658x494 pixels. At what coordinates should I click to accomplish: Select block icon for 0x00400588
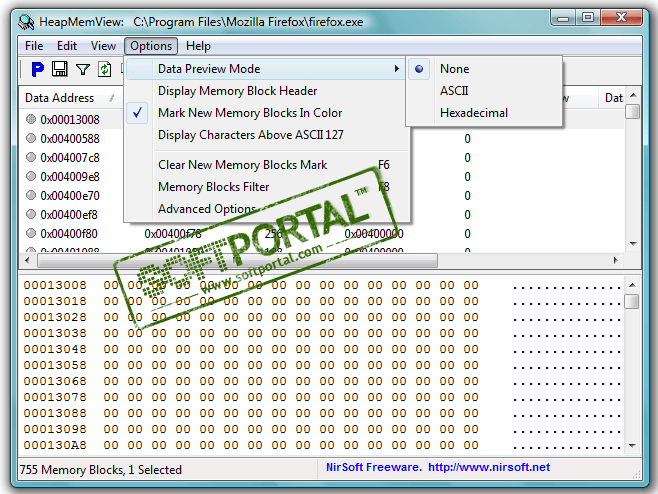click(x=31, y=138)
